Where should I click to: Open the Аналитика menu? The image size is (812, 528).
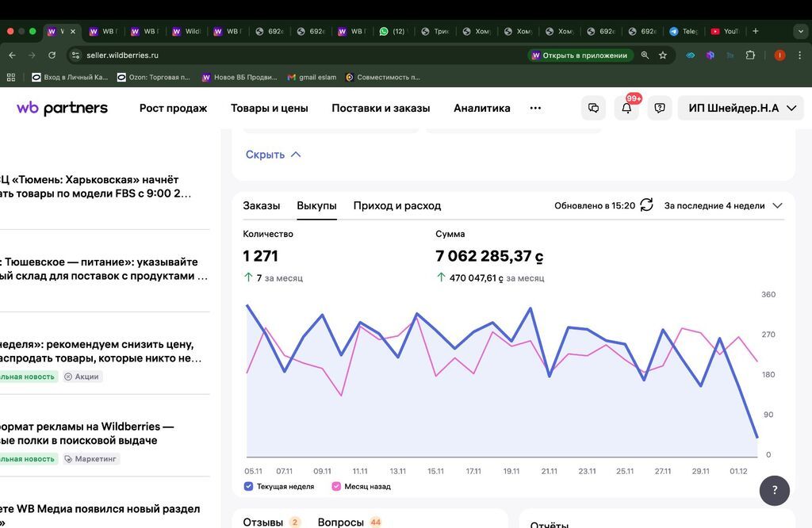tap(482, 108)
